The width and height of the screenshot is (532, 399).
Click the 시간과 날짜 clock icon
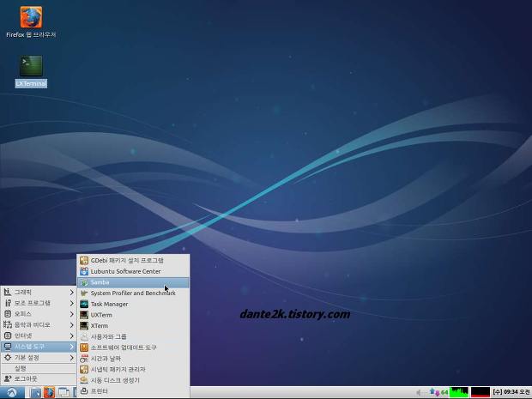(x=84, y=359)
